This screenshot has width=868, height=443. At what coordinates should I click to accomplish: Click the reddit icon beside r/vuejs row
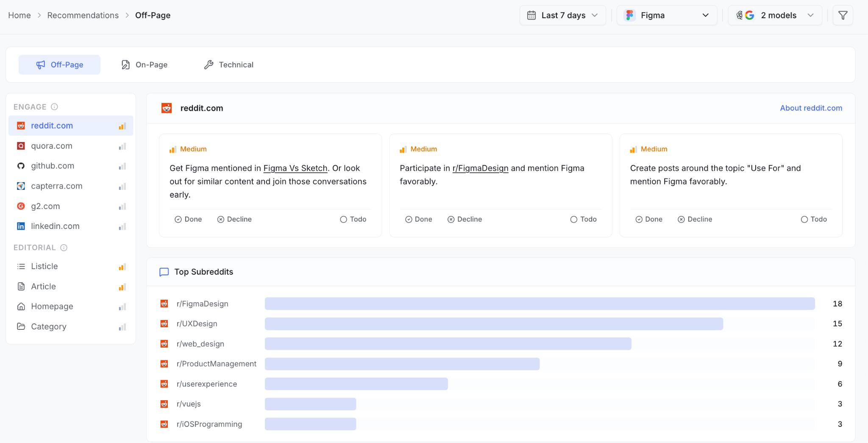tap(164, 404)
